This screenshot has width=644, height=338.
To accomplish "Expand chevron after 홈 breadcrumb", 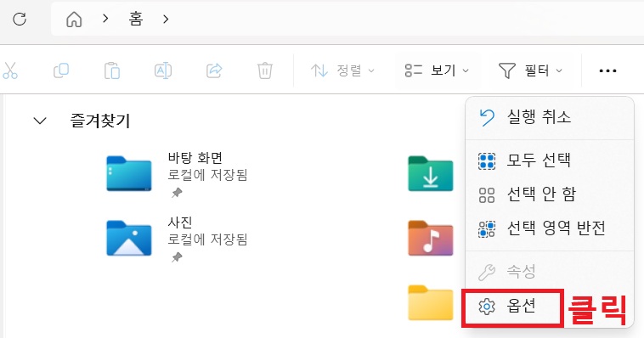I will 166,19.
